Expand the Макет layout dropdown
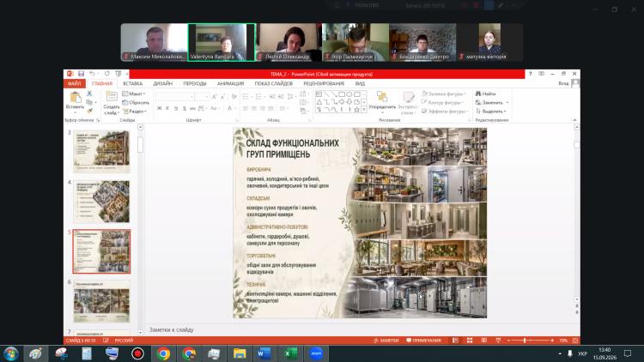 134,94
